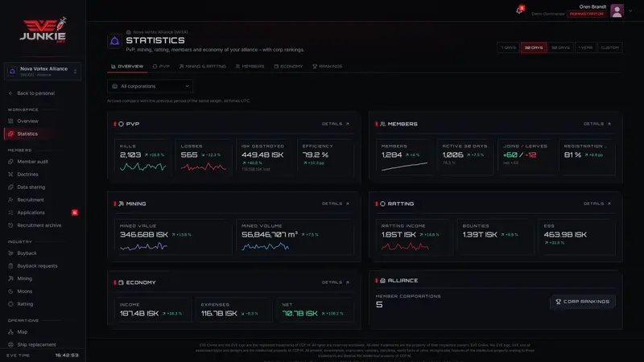Click the EVE Junkie logo
Image resolution: width=644 pixels, height=362 pixels.
tap(43, 30)
